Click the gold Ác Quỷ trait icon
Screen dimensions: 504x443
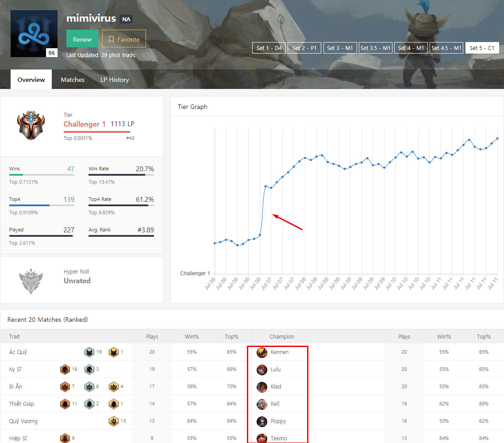coord(113,352)
